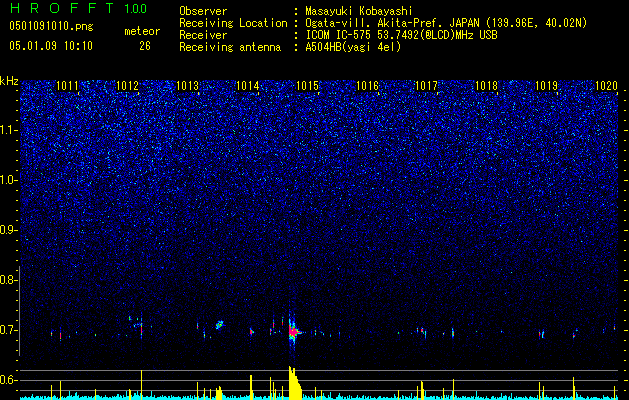Click the 0.9 kHz frequency label
The image size is (629, 400).
(8, 230)
